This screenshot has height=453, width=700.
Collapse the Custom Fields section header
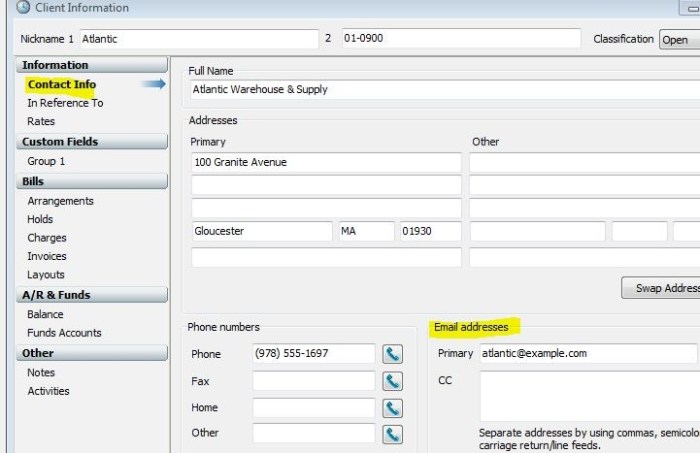[x=92, y=141]
